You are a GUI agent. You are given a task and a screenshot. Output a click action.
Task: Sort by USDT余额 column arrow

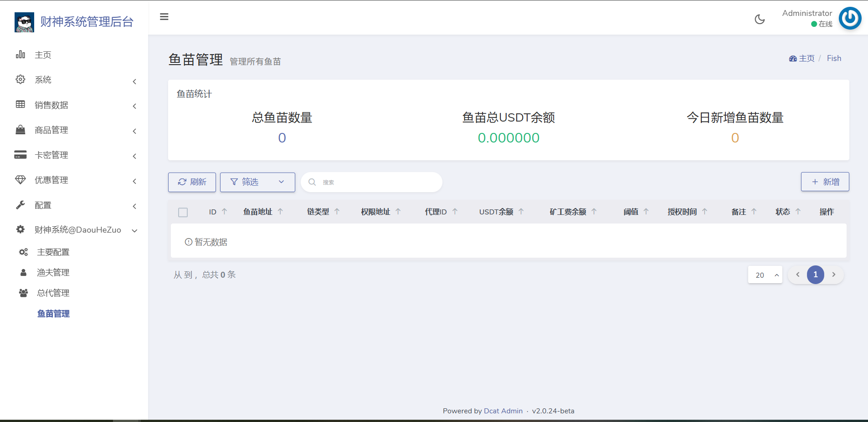[x=521, y=212]
